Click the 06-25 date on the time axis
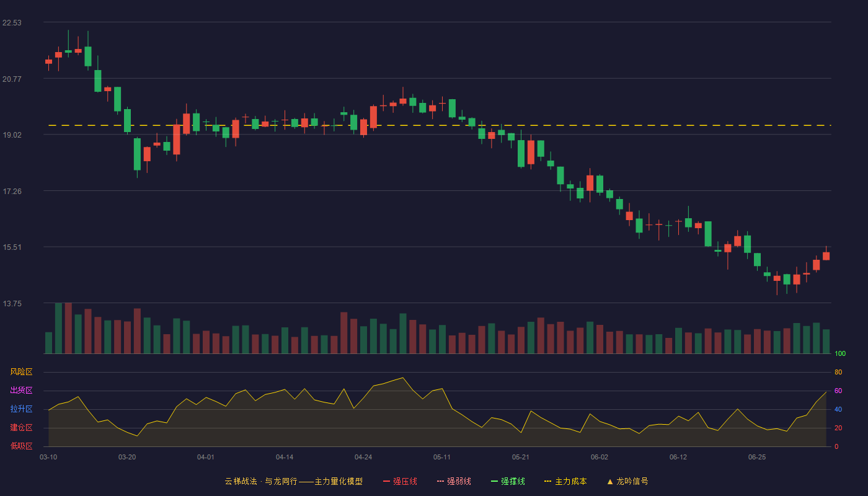This screenshot has width=868, height=496. point(757,457)
